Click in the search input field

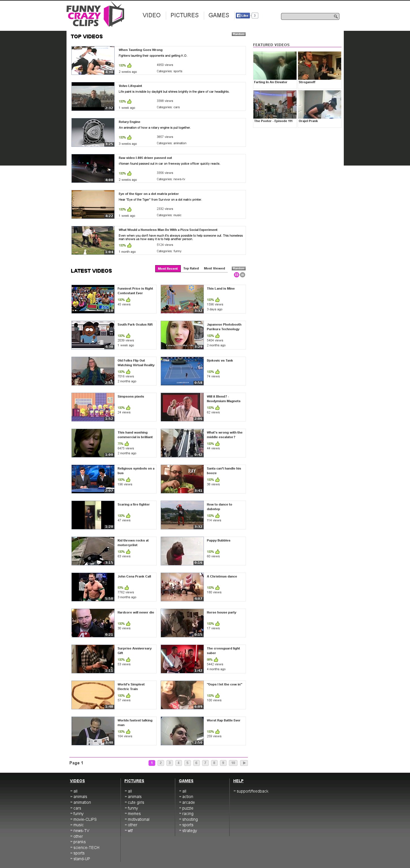307,16
